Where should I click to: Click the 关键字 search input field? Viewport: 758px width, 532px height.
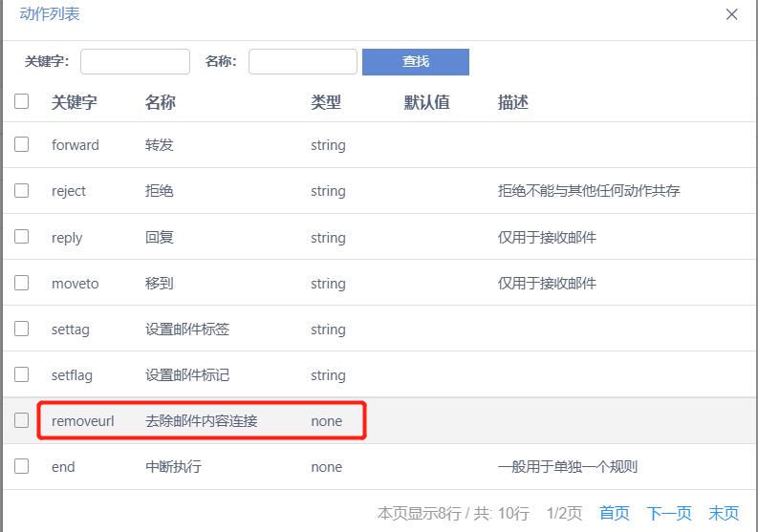click(135, 62)
